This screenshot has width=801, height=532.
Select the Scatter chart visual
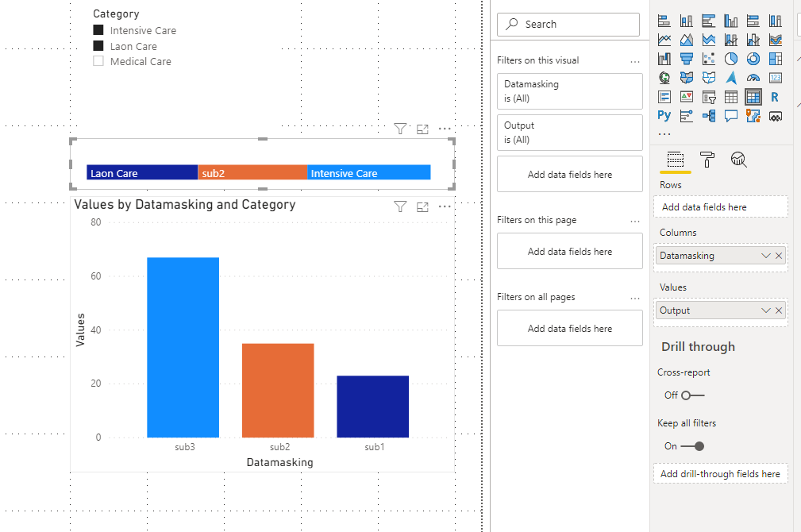709,59
